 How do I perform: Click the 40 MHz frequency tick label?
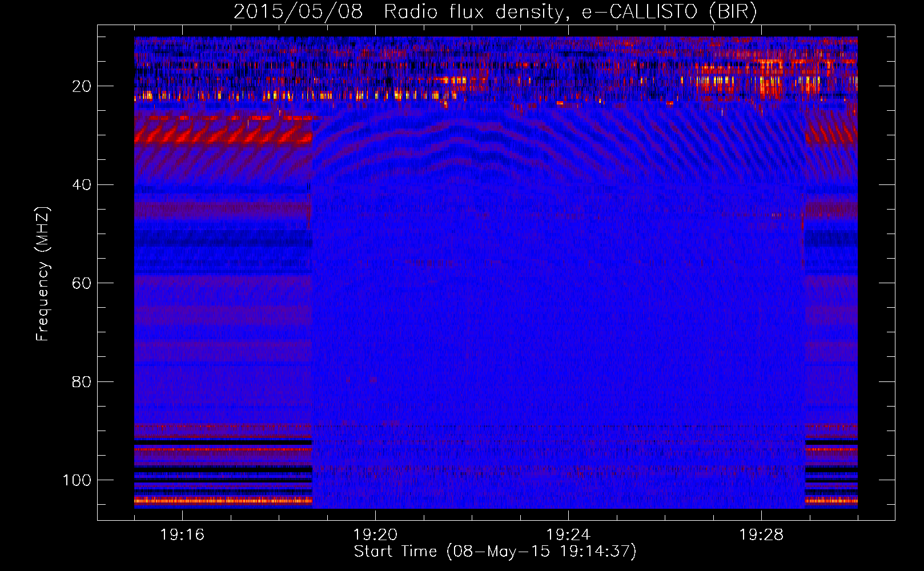point(82,185)
